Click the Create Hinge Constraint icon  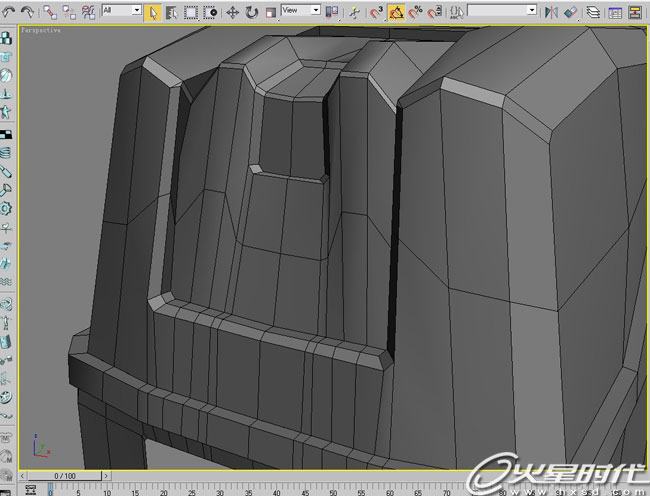[x=6, y=342]
